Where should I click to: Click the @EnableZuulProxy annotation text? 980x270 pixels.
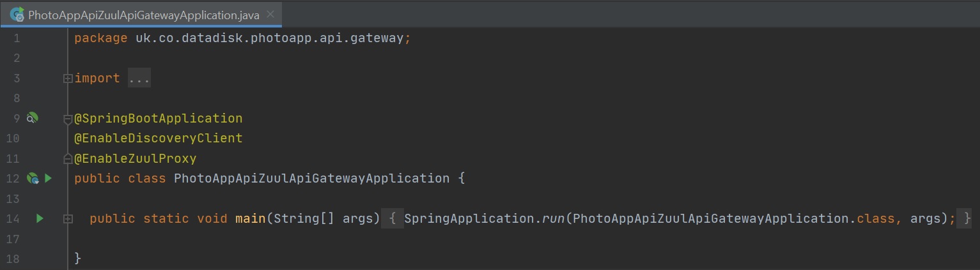[x=136, y=158]
